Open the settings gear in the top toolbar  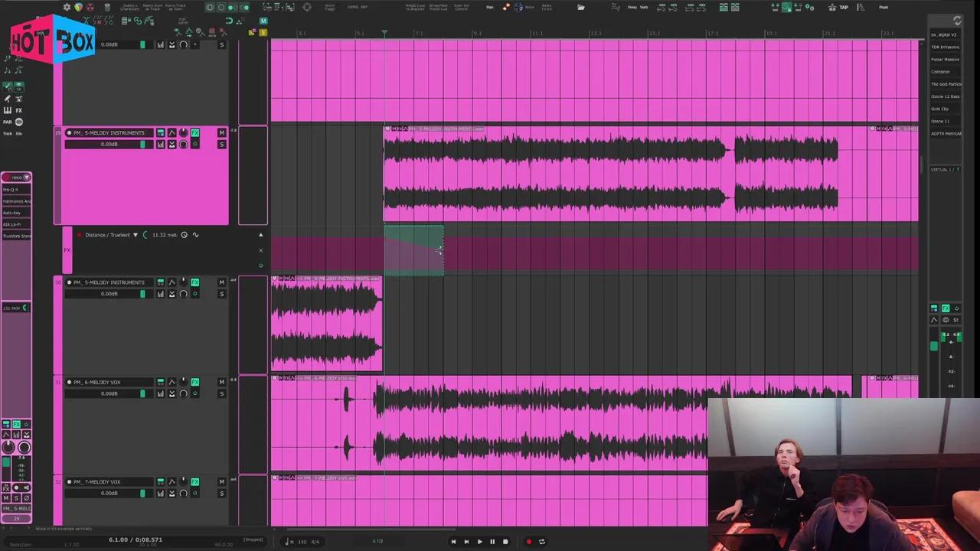pyautogui.click(x=67, y=7)
